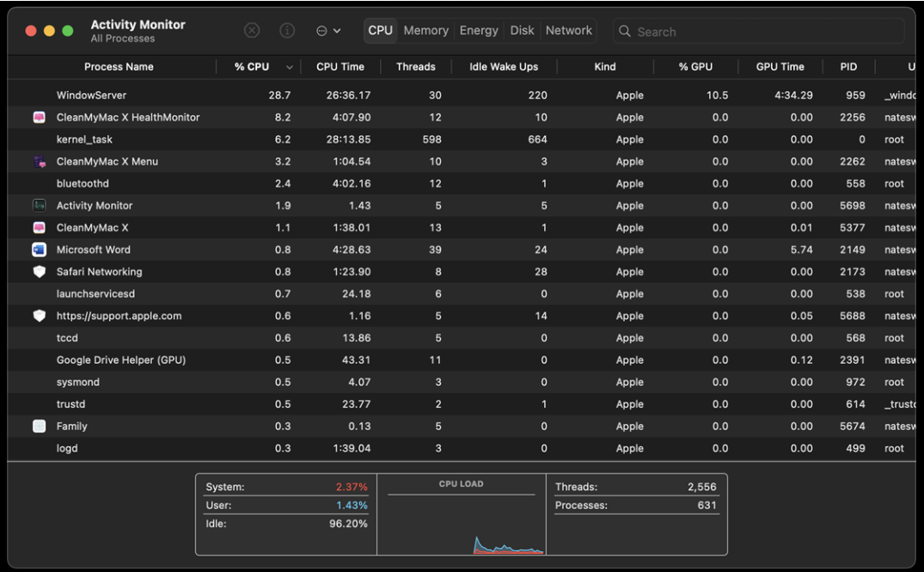The width and height of the screenshot is (924, 572).
Task: Click the search magnifier icon
Action: coord(625,31)
